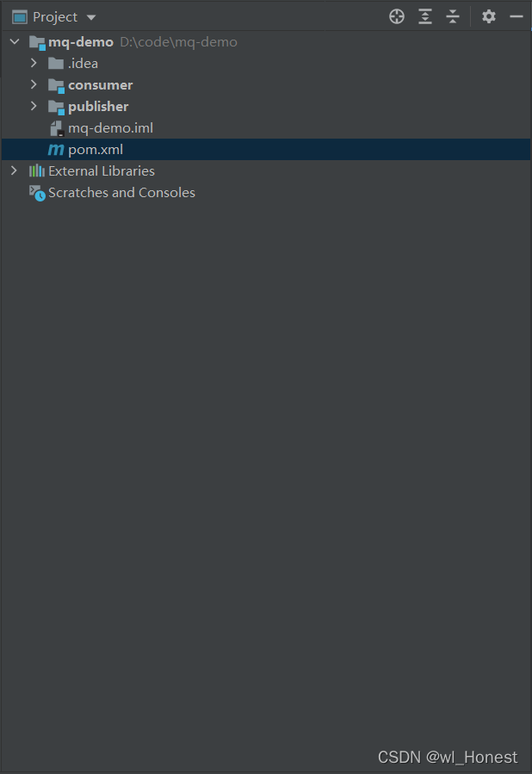Hide the Project tool window

pos(517,16)
